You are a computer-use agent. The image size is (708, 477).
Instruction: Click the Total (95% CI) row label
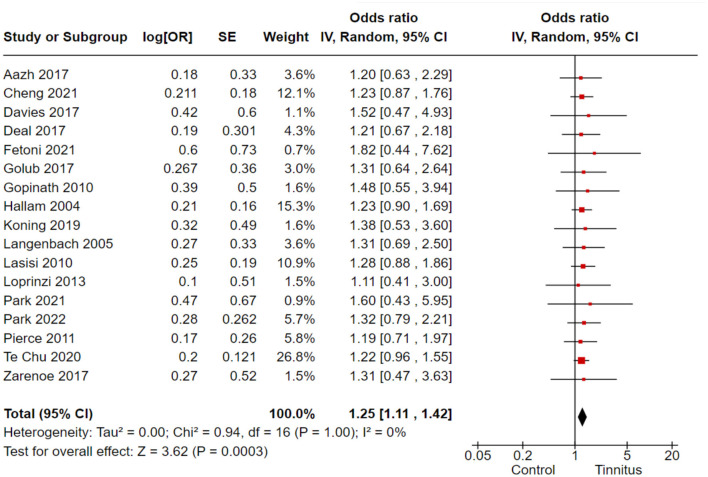pos(48,414)
